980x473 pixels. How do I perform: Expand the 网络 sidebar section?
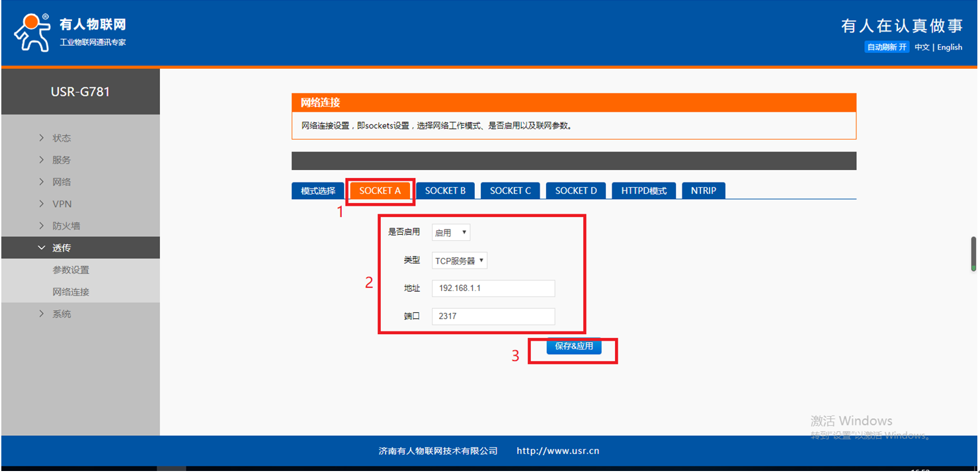pyautogui.click(x=61, y=182)
